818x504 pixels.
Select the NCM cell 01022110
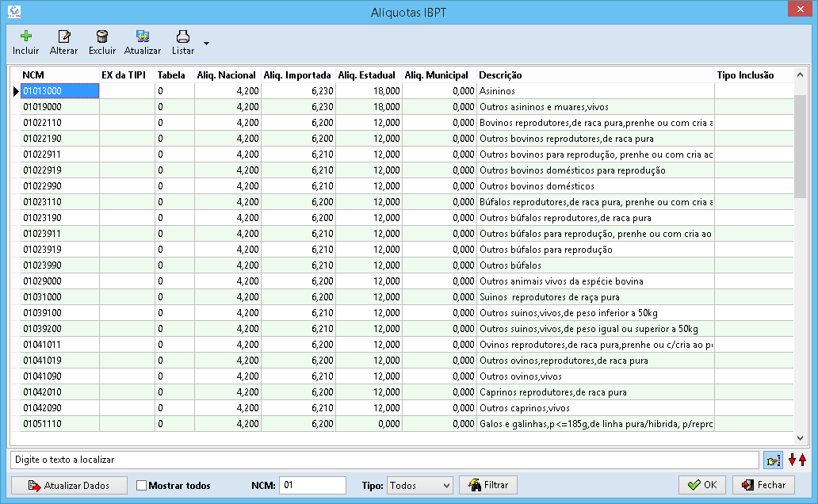click(59, 123)
